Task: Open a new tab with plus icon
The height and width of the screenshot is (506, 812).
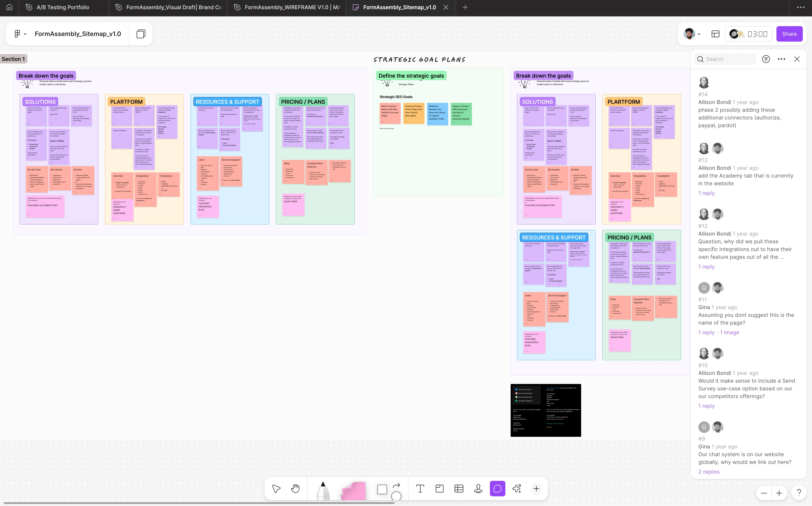Action: (465, 7)
